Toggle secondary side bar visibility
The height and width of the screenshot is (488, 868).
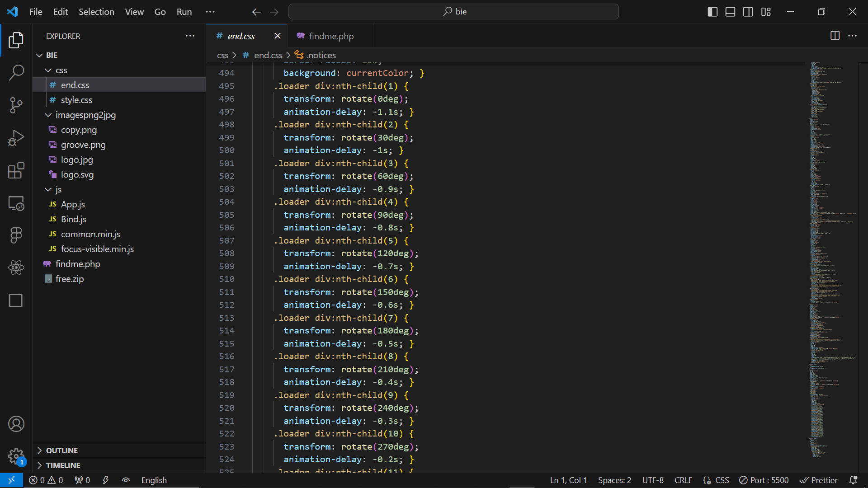[x=748, y=12]
